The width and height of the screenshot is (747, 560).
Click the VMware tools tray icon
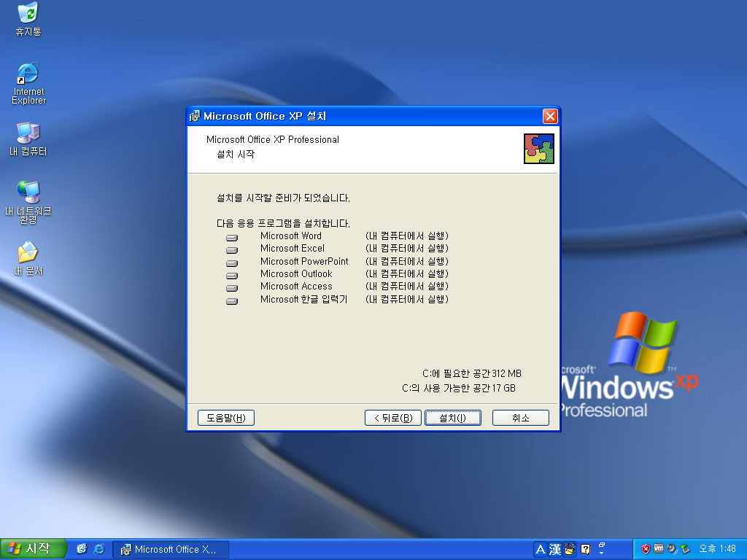coord(659,549)
